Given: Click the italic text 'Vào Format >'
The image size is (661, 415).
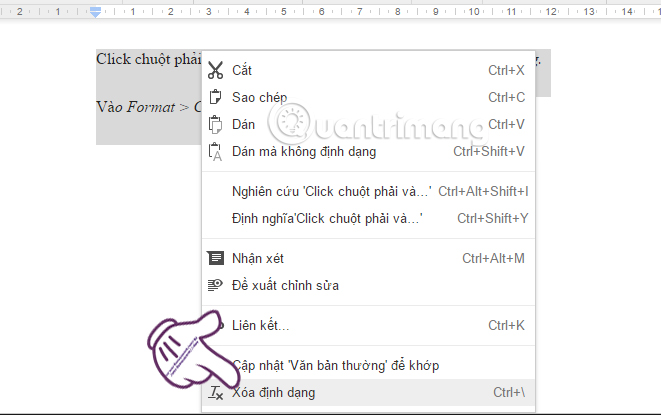Looking at the screenshot, I should pyautogui.click(x=142, y=107).
